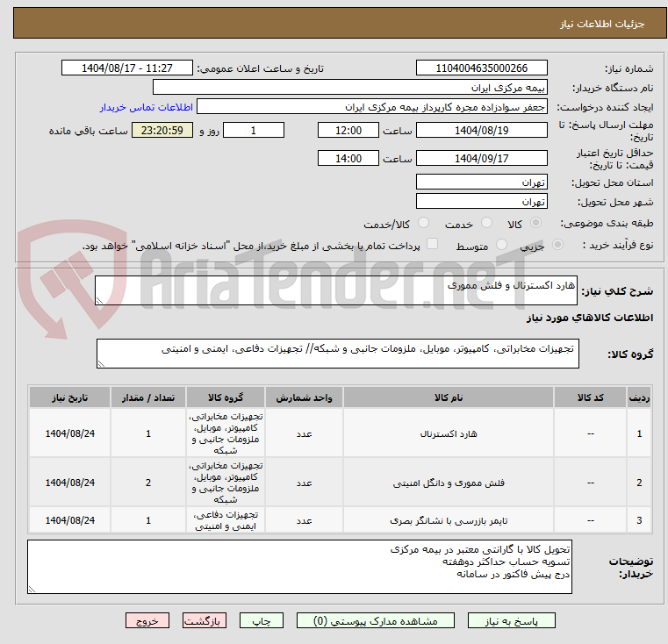
Task: Open مشاهده مدارک پیوستی (0) button
Action: (376, 620)
